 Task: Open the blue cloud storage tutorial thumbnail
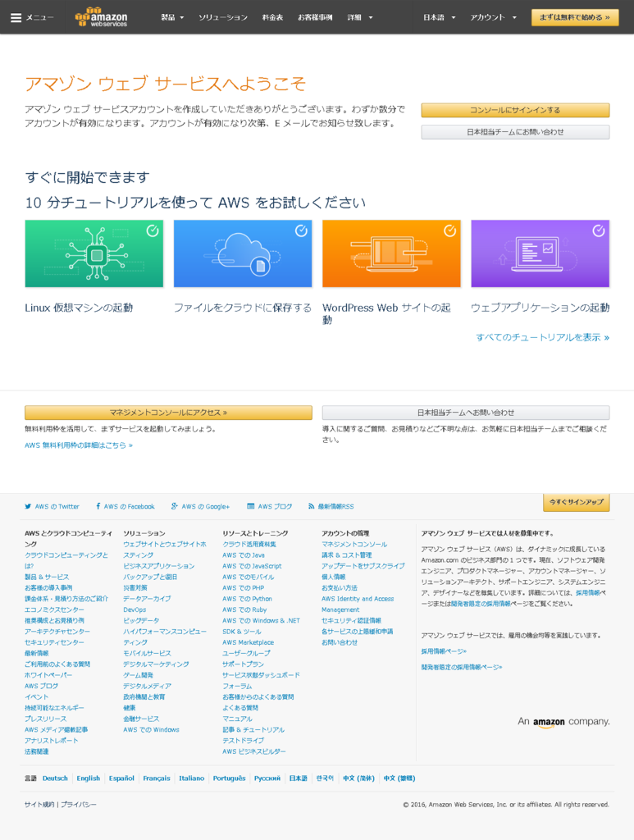tap(243, 253)
